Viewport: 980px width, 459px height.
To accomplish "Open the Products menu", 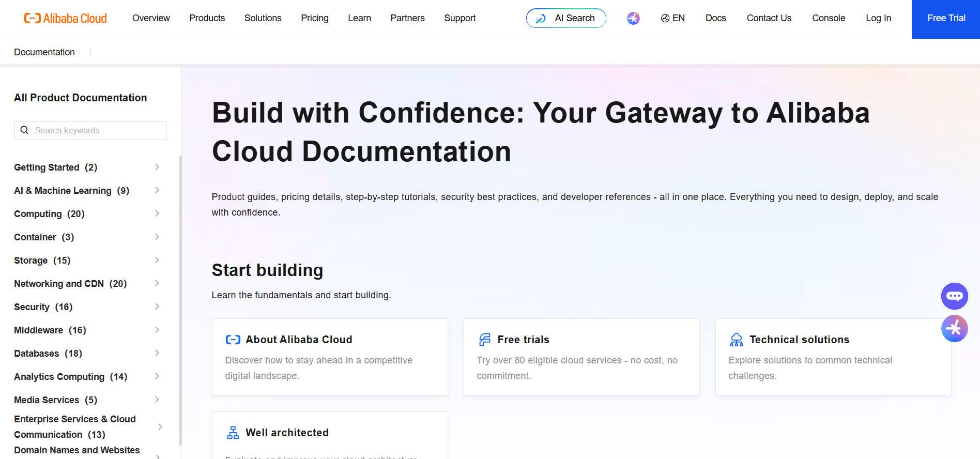I will coord(207,18).
